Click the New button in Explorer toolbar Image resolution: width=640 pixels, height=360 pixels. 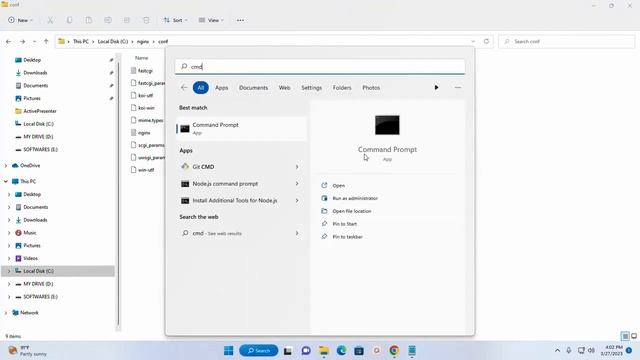coord(20,20)
